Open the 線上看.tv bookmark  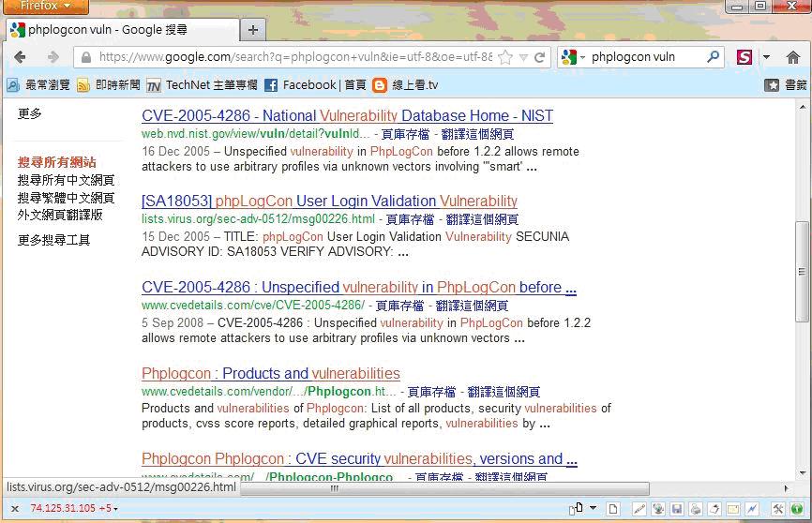pos(405,85)
